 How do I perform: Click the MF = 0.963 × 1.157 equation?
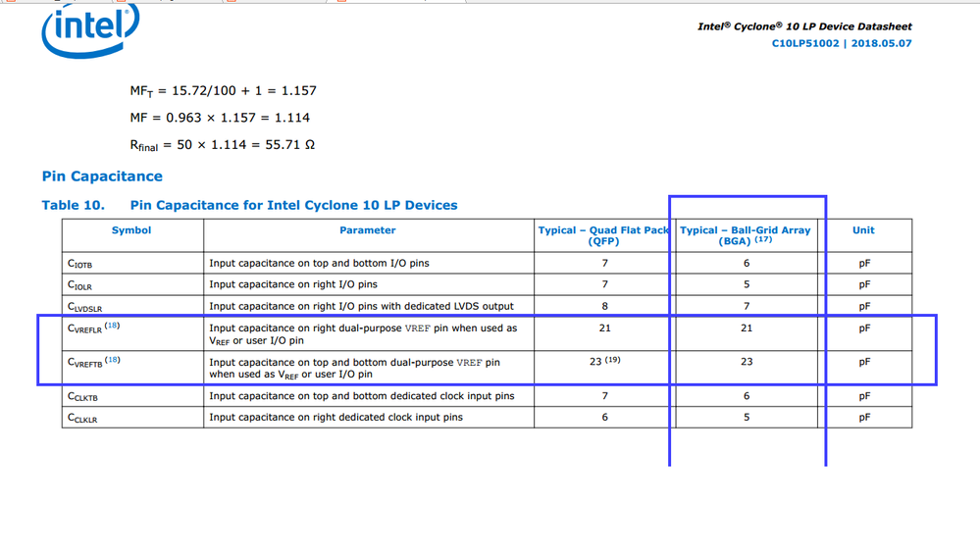coord(220,118)
